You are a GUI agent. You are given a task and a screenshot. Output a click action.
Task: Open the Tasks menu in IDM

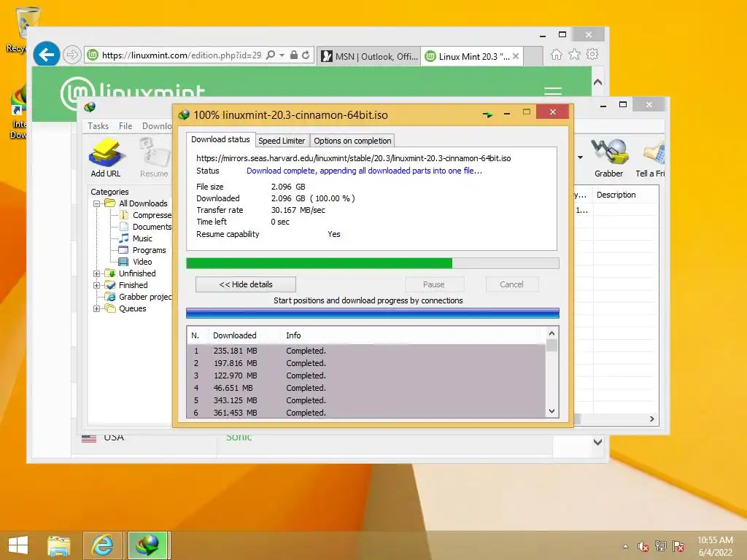[98, 125]
